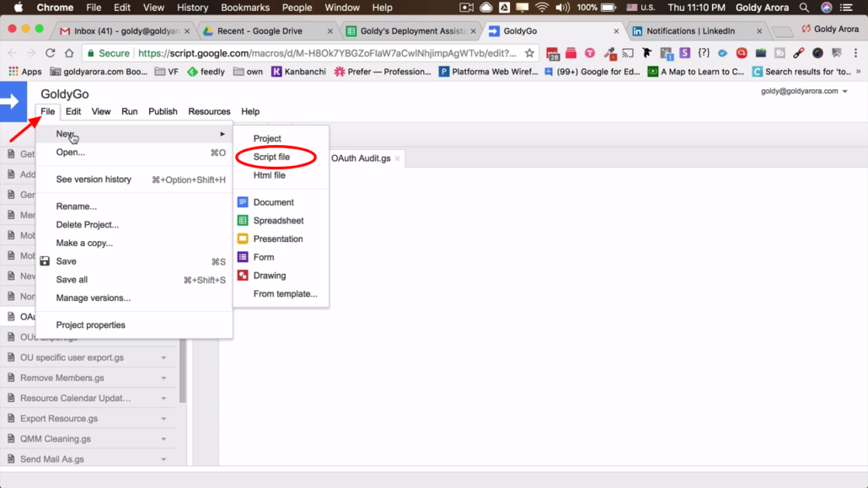Viewport: 868px width, 488px height.
Task: Click the Presentation icon in New submenu
Action: pos(243,239)
